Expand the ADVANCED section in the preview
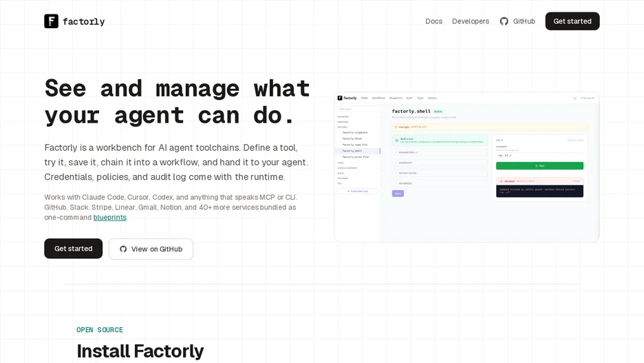The height and width of the screenshot is (363, 644). coord(440,183)
